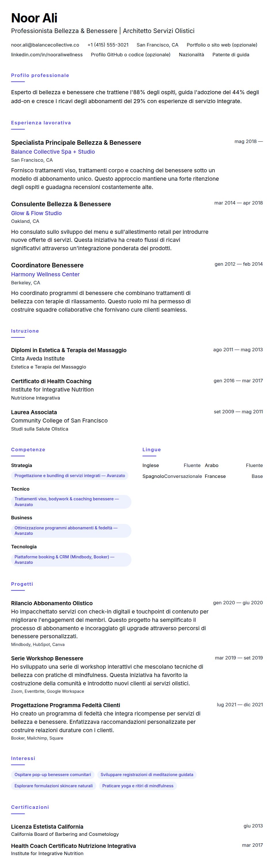Click the tools line Zoom, Eventbrite, Google Workspace
The width and height of the screenshot is (274, 868).
47,691
